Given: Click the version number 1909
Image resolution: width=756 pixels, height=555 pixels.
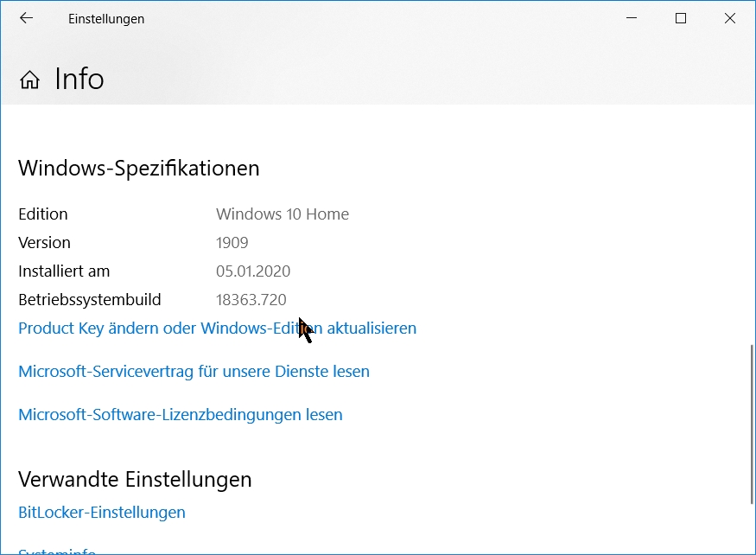Looking at the screenshot, I should pyautogui.click(x=232, y=243).
